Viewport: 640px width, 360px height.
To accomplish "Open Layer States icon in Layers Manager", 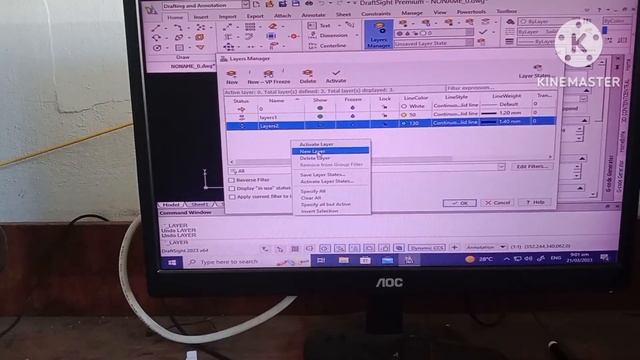I will (537, 68).
